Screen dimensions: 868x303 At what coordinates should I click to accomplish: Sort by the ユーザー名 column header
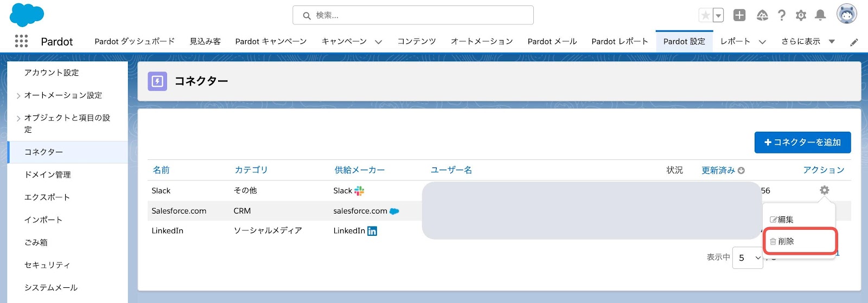(451, 170)
